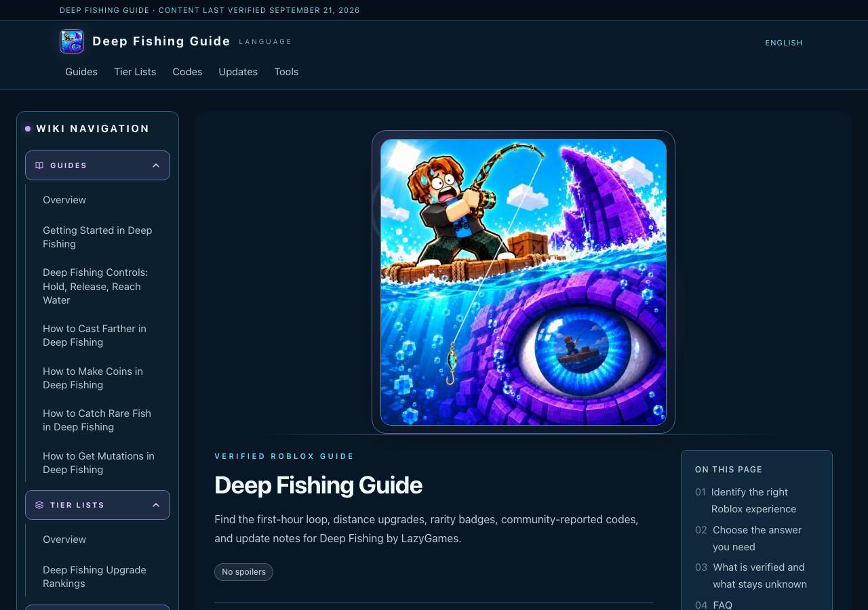
Task: Open the Guides top menu
Action: [81, 72]
